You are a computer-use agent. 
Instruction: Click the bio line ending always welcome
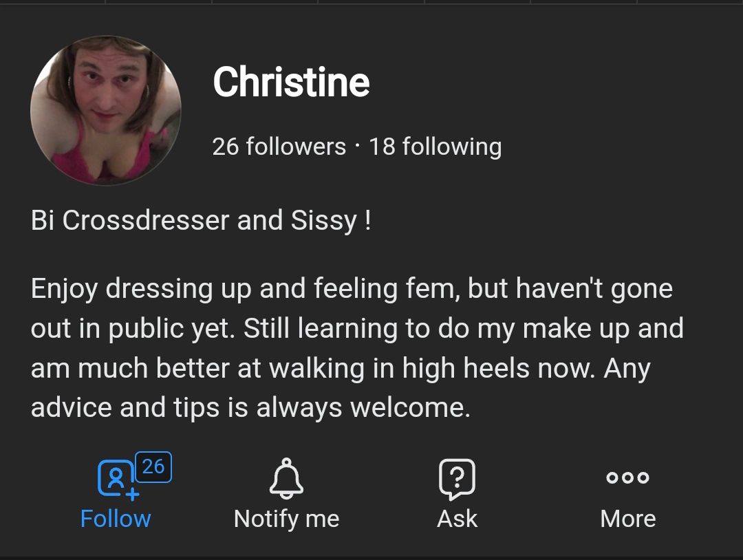(250, 407)
